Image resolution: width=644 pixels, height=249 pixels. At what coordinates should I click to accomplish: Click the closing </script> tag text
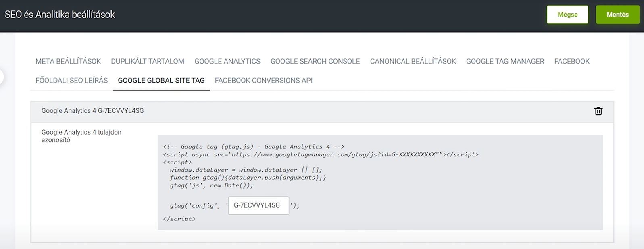tap(179, 219)
